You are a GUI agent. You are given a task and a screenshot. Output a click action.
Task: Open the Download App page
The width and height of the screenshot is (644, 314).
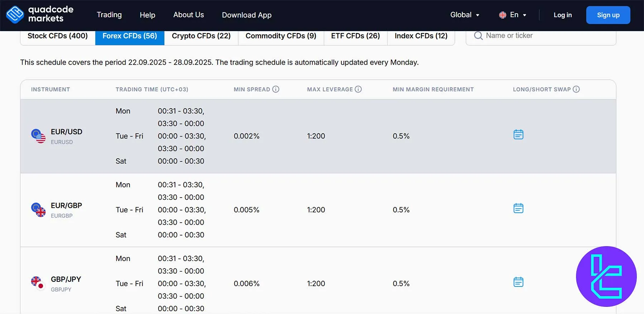[x=247, y=15]
